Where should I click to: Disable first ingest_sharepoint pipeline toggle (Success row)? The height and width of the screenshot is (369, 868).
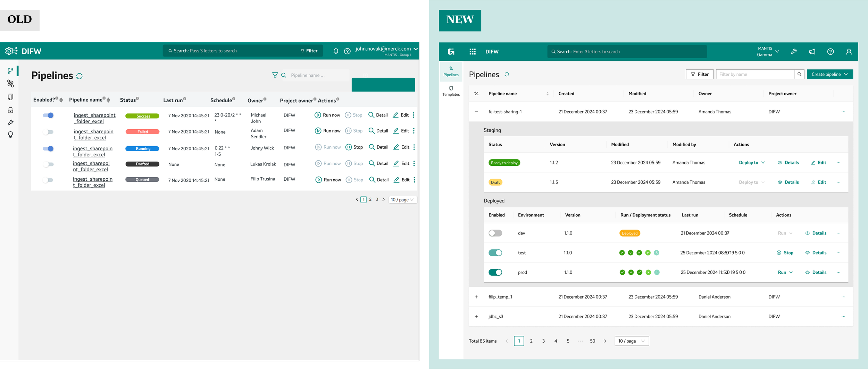pyautogui.click(x=48, y=115)
